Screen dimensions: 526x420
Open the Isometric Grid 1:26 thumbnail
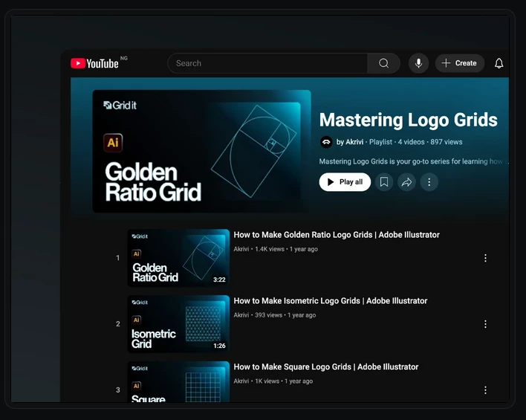178,324
